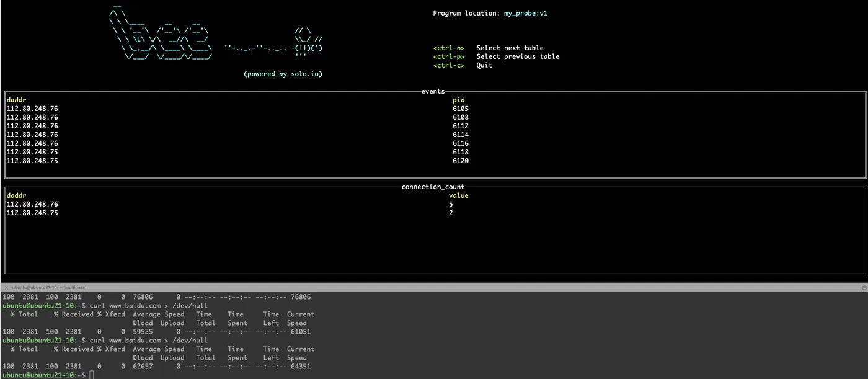Image resolution: width=868 pixels, height=379 pixels.
Task: Select the row with pid 6105
Action: [x=460, y=109]
